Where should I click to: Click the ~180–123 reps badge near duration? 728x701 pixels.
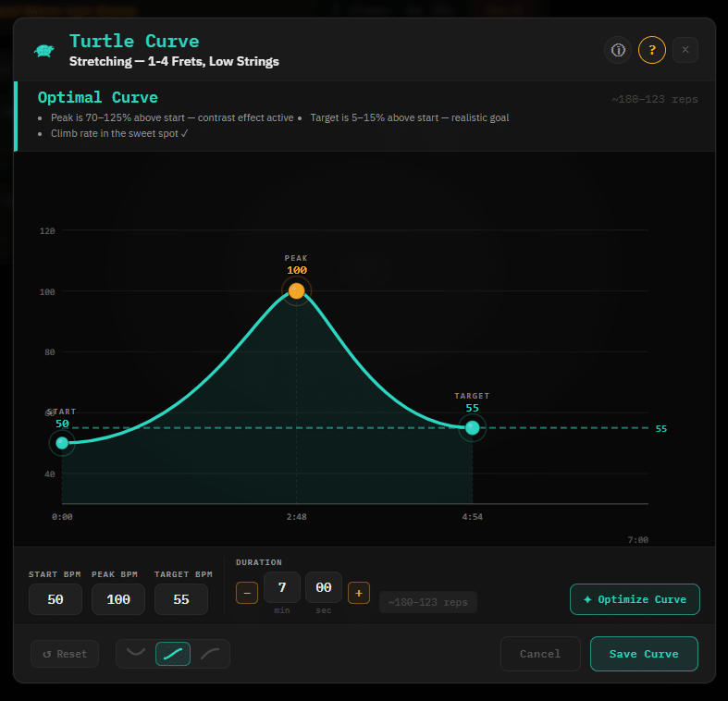pyautogui.click(x=428, y=602)
